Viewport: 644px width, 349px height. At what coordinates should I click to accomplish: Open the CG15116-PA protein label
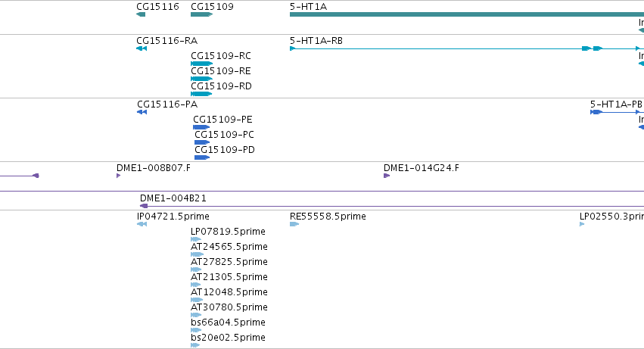click(167, 104)
